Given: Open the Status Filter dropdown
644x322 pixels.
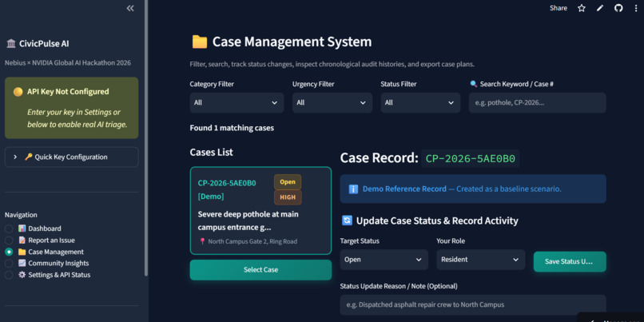Looking at the screenshot, I should pos(420,103).
